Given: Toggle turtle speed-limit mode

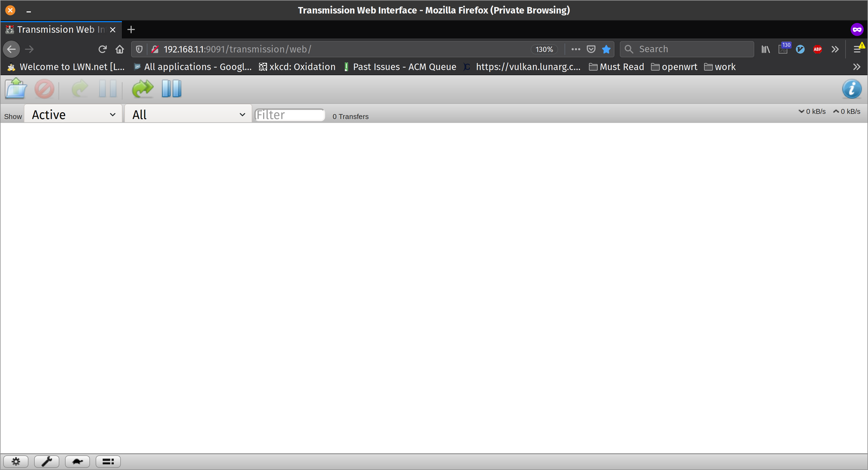Looking at the screenshot, I should [x=78, y=461].
